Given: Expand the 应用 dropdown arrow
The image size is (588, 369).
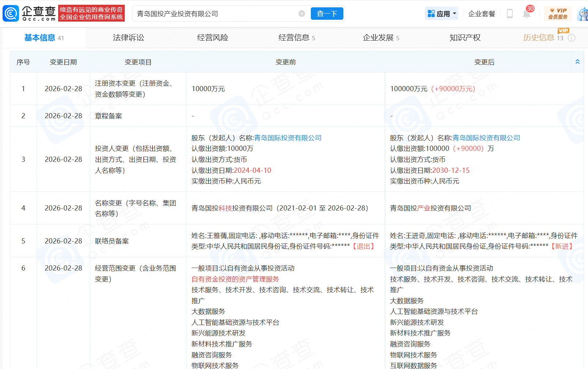Looking at the screenshot, I should pyautogui.click(x=455, y=14).
